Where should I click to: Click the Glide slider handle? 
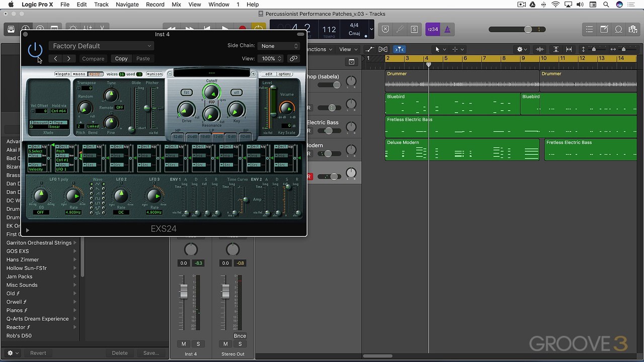tap(132, 129)
